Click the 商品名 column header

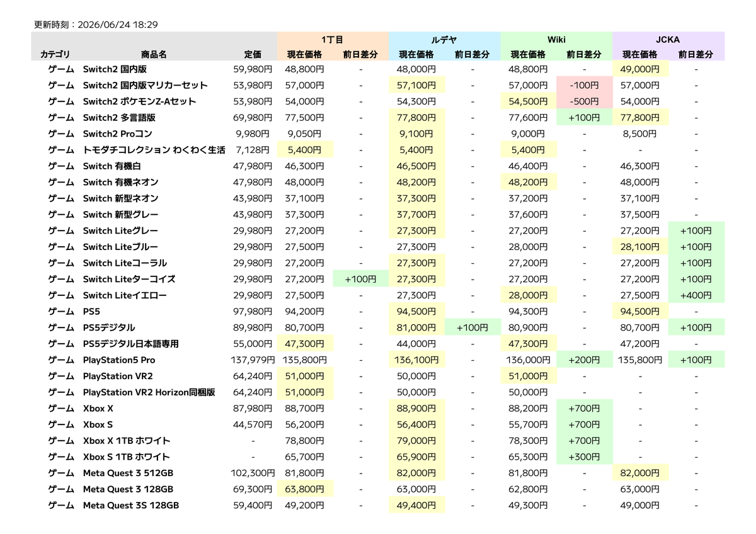(x=154, y=55)
